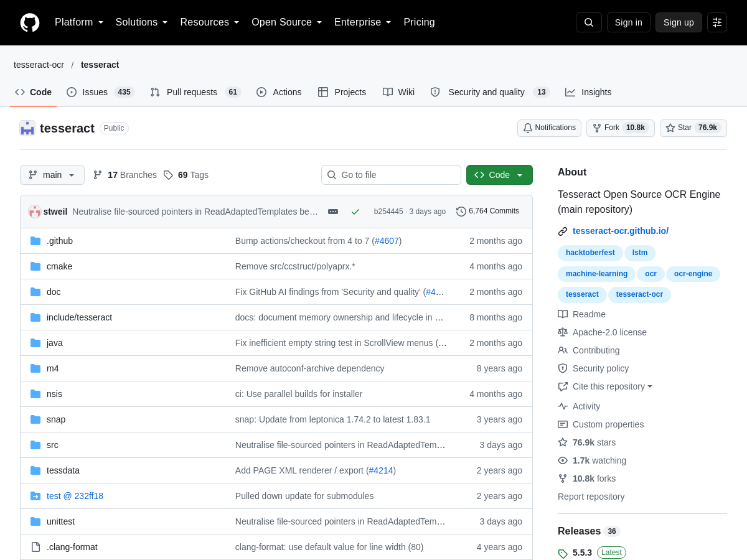Click the green commit status checkmark

pos(355,212)
